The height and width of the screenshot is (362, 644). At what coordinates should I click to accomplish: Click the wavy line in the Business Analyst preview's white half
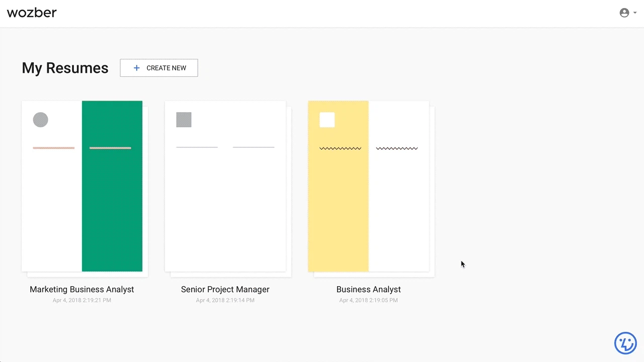[397, 148]
